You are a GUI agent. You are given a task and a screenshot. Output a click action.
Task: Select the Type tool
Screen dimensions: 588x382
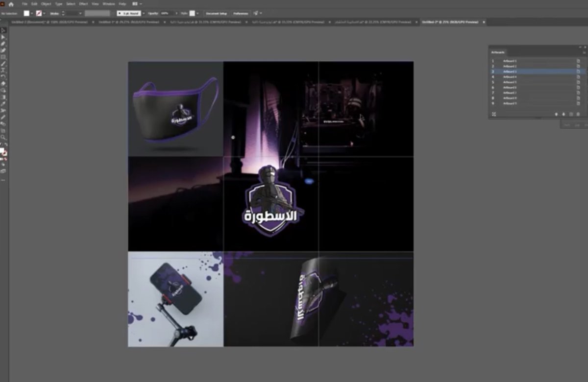(4, 71)
